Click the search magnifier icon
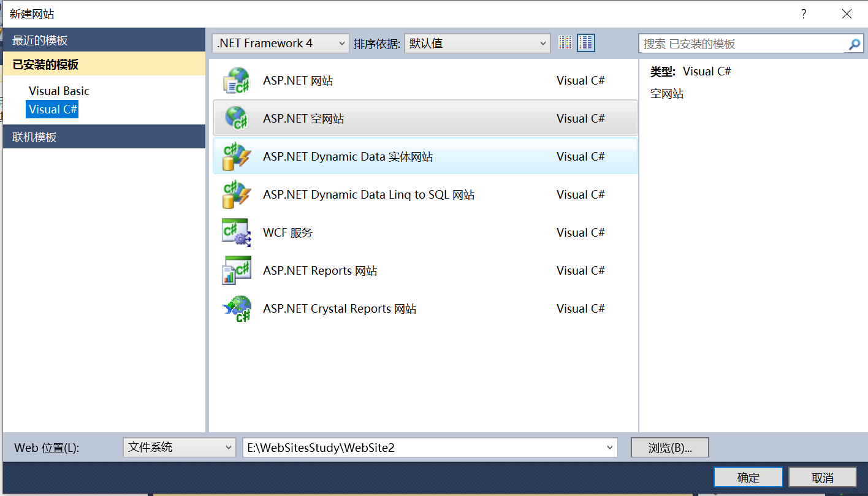Viewport: 868px width, 496px height. point(855,44)
